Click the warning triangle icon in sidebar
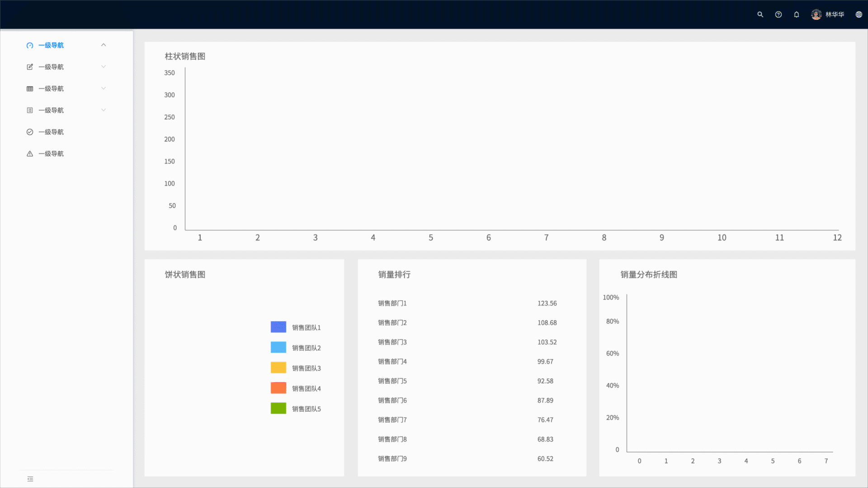Viewport: 868px width, 488px height. (30, 154)
